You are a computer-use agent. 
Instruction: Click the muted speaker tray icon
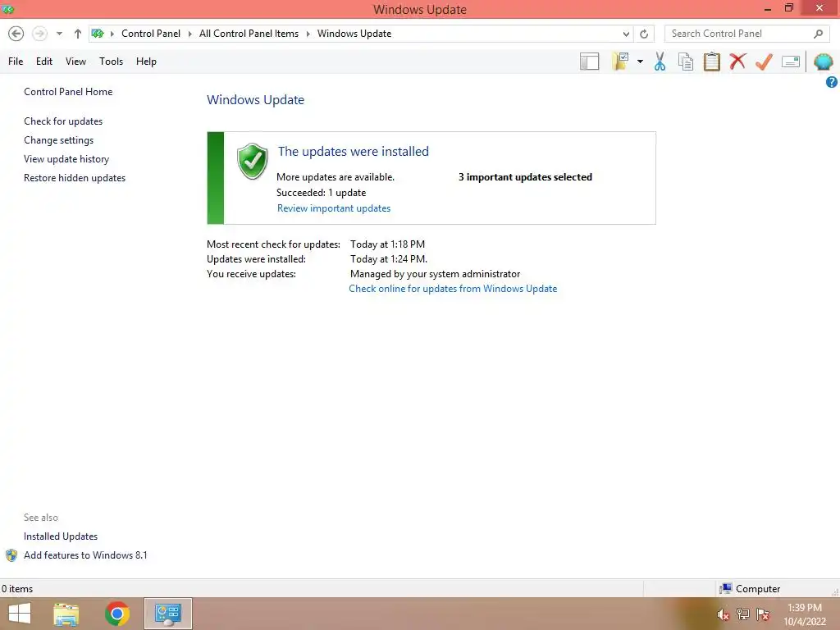(x=724, y=614)
